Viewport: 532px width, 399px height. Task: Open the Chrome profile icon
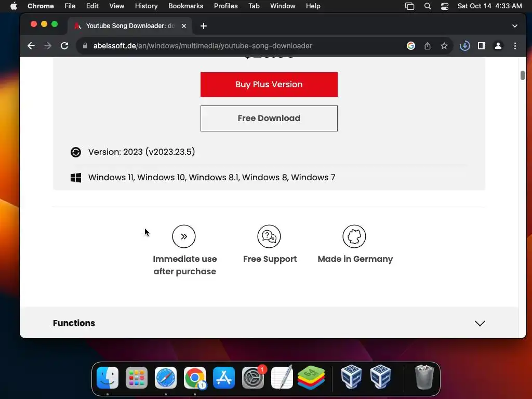click(x=498, y=46)
